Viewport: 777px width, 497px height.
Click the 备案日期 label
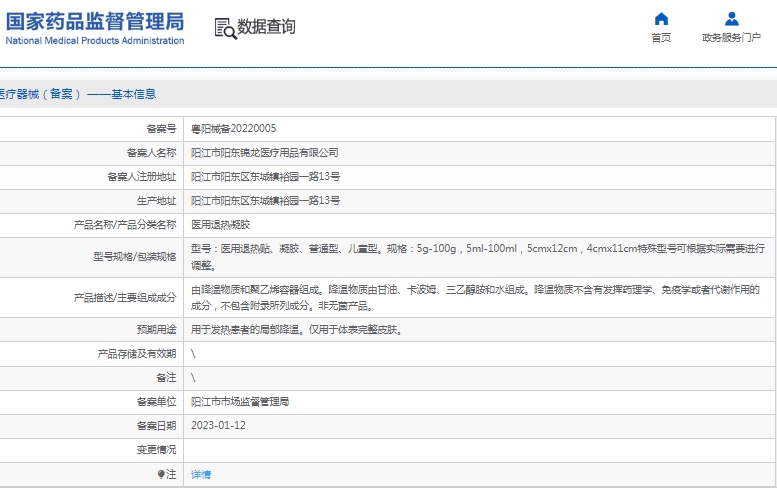tap(157, 426)
